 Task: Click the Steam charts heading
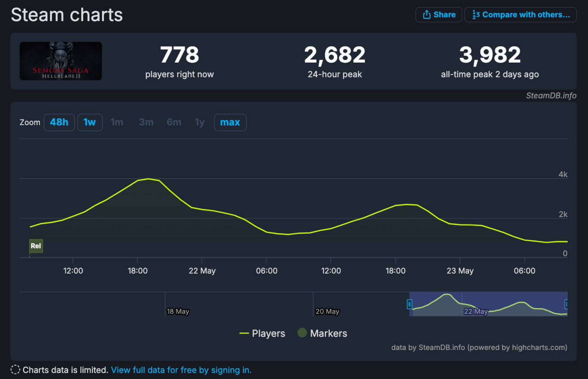(x=67, y=15)
